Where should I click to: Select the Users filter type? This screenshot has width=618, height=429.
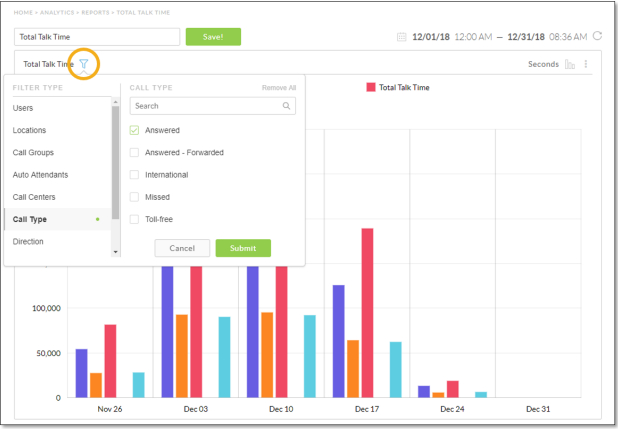(23, 108)
